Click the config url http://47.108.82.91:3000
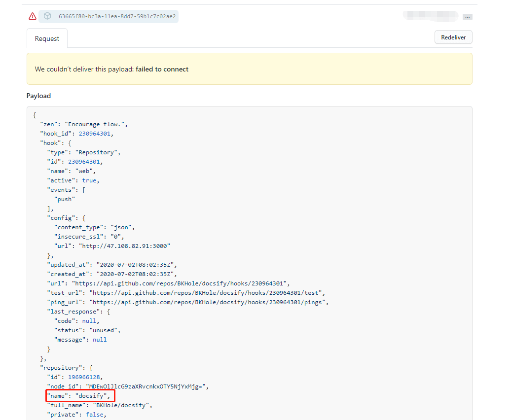 tap(125, 246)
